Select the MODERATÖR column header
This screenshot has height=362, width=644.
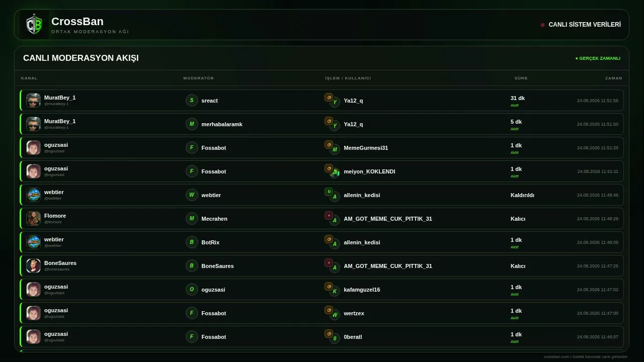[x=199, y=78]
